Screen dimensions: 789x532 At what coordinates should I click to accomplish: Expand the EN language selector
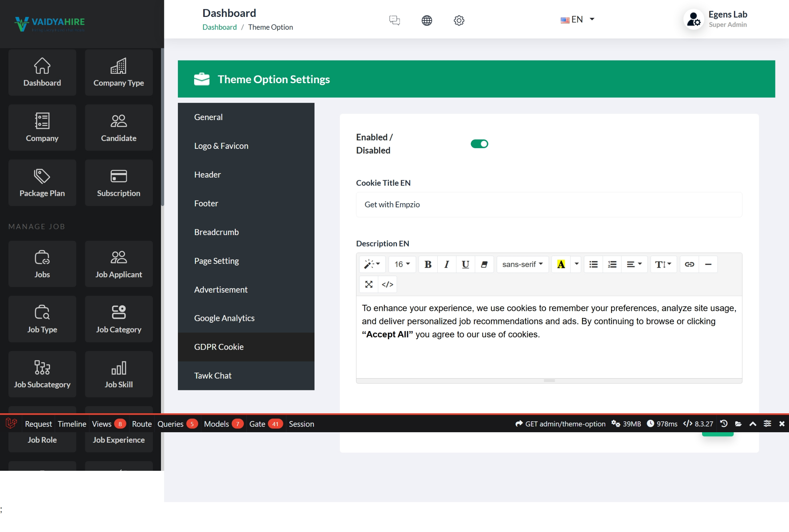click(x=577, y=19)
